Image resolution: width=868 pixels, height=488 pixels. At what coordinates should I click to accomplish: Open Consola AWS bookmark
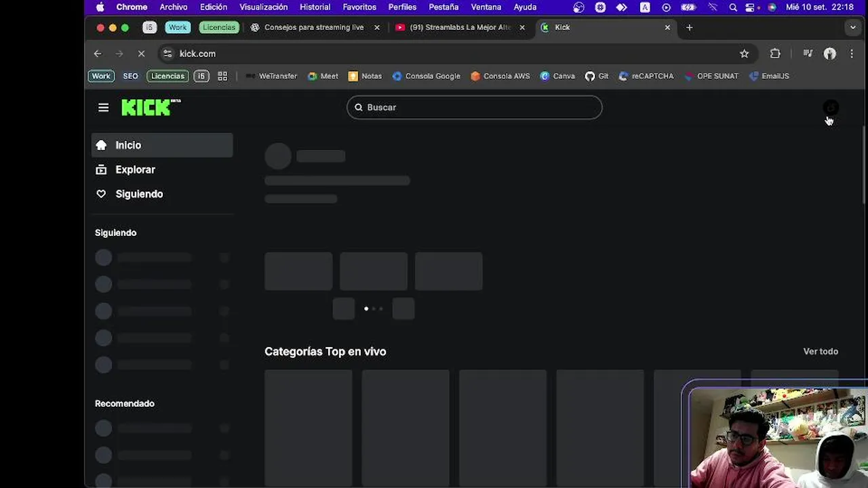[500, 76]
